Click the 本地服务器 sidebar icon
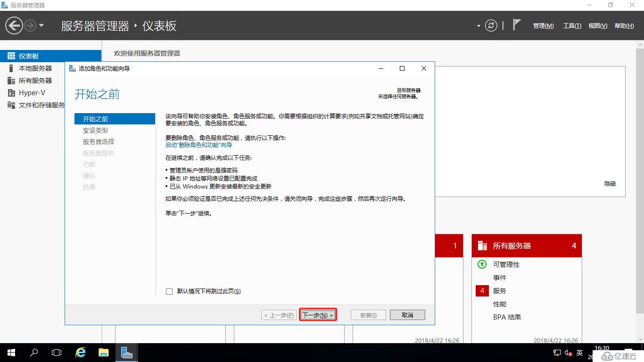 coord(11,68)
